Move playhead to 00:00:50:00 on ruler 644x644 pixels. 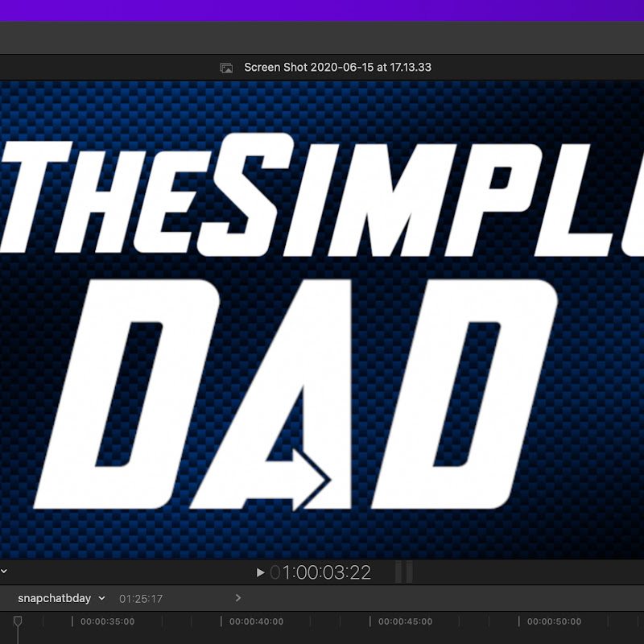[x=554, y=622]
